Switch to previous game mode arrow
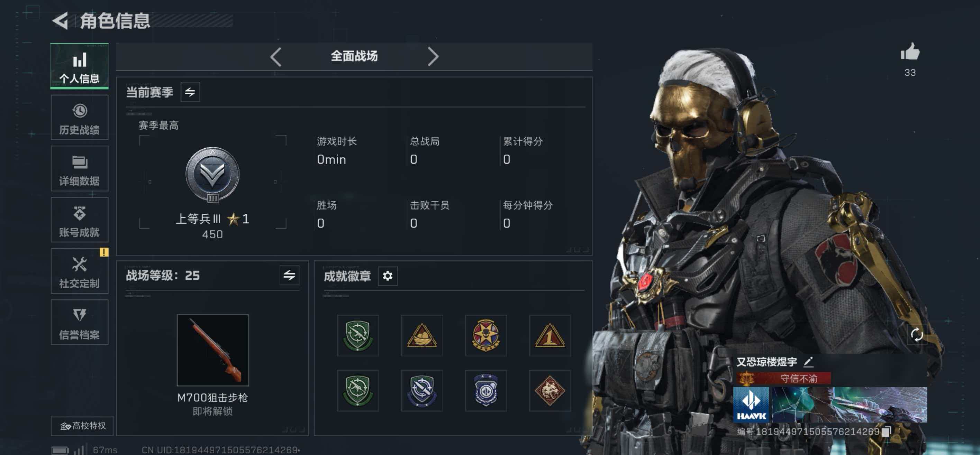 pos(276,57)
